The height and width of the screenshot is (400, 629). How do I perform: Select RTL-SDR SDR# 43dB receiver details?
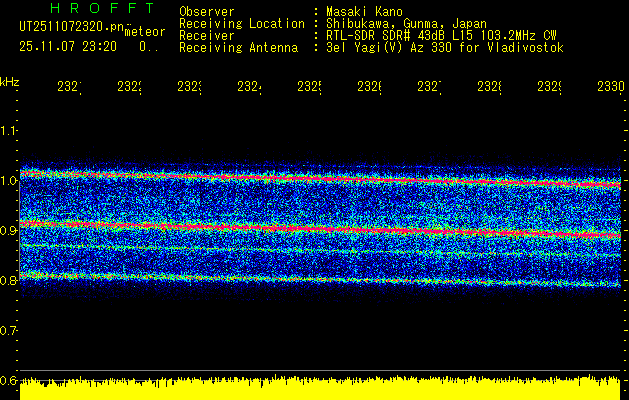(x=441, y=36)
